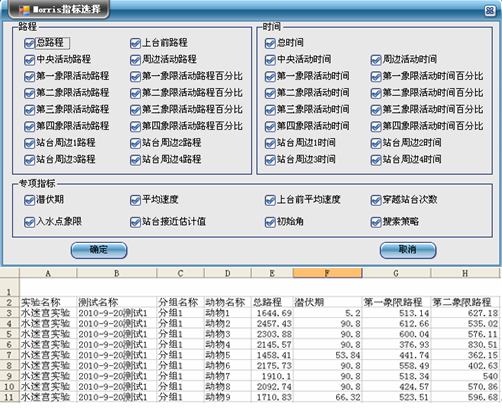502x408 pixels.
Task: Toggle 第二象限活动路程 checkbox
Action: pos(29,93)
